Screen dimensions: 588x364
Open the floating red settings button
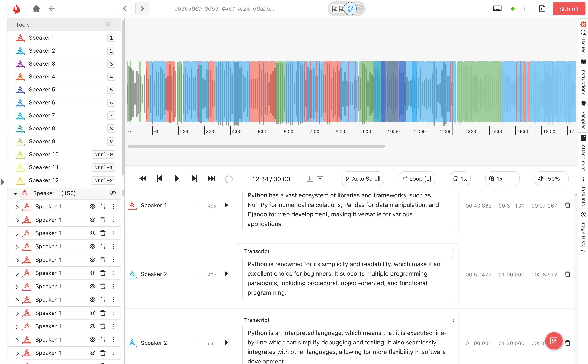click(554, 341)
